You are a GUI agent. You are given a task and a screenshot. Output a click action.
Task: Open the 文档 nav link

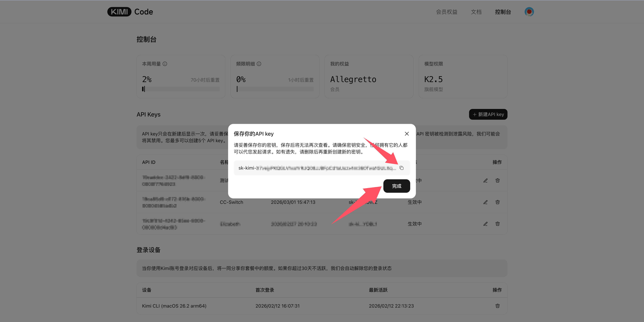pyautogui.click(x=476, y=12)
